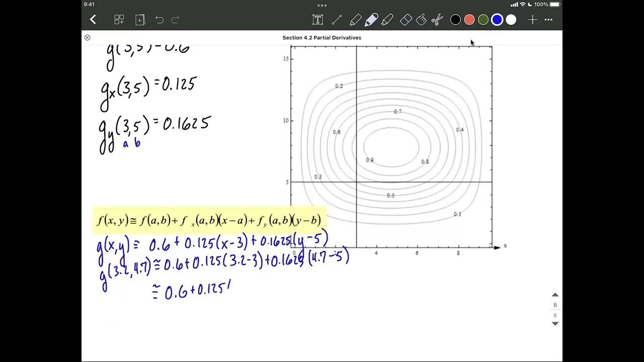The height and width of the screenshot is (362, 644).
Task: Go back with the left chevron
Action: [93, 20]
